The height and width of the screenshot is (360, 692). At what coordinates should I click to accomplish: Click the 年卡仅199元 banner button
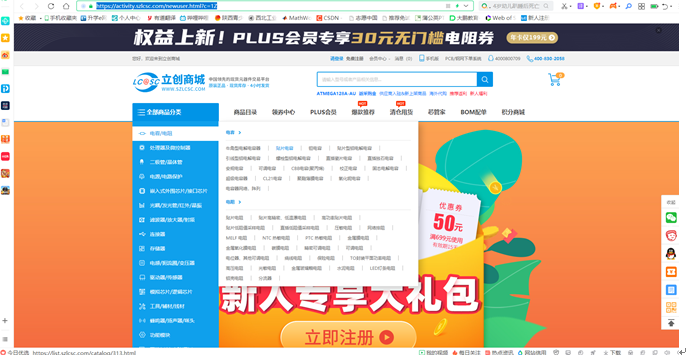pos(532,38)
